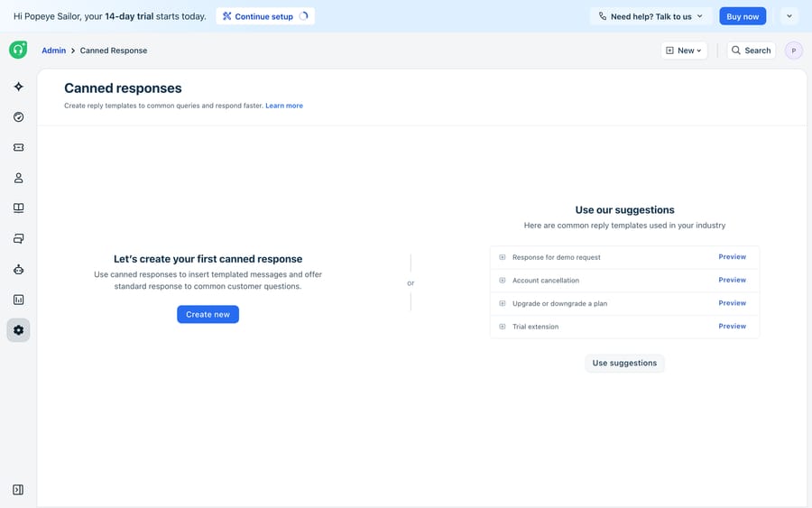Viewport: 812px width, 508px height.
Task: Click the Use suggestions button
Action: point(624,363)
